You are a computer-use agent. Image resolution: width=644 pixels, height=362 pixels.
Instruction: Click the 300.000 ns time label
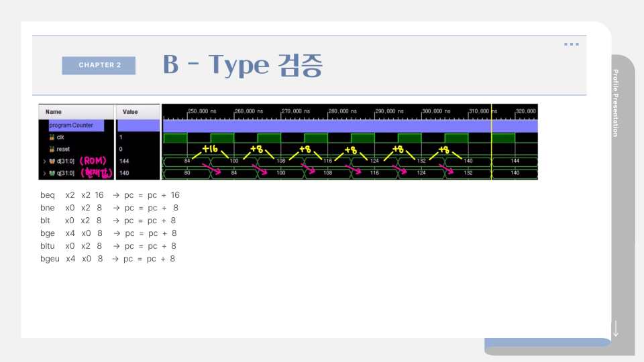pos(436,111)
